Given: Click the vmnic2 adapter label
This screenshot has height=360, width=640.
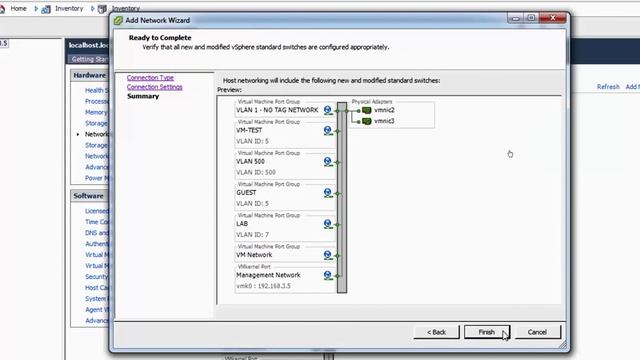Looking at the screenshot, I should [384, 110].
